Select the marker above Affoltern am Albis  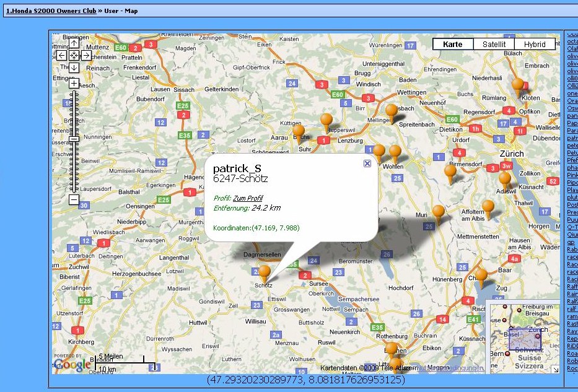tap(488, 207)
